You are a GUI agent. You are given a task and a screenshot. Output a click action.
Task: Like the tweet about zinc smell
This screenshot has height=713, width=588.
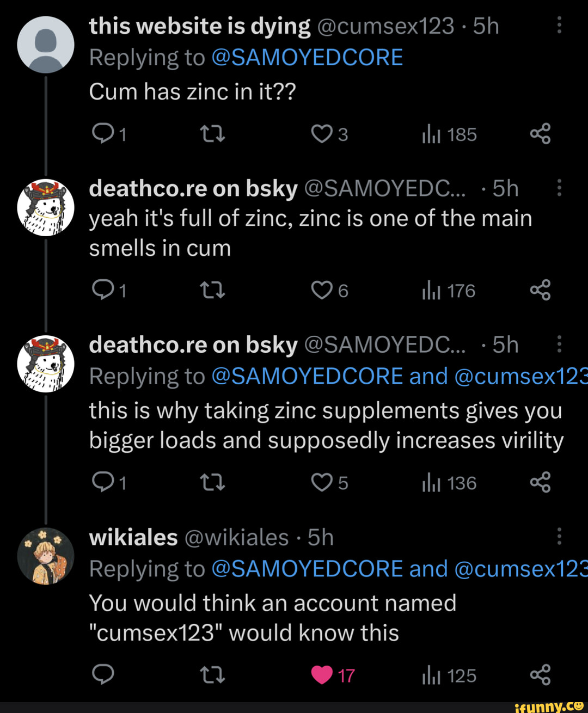coord(322,290)
